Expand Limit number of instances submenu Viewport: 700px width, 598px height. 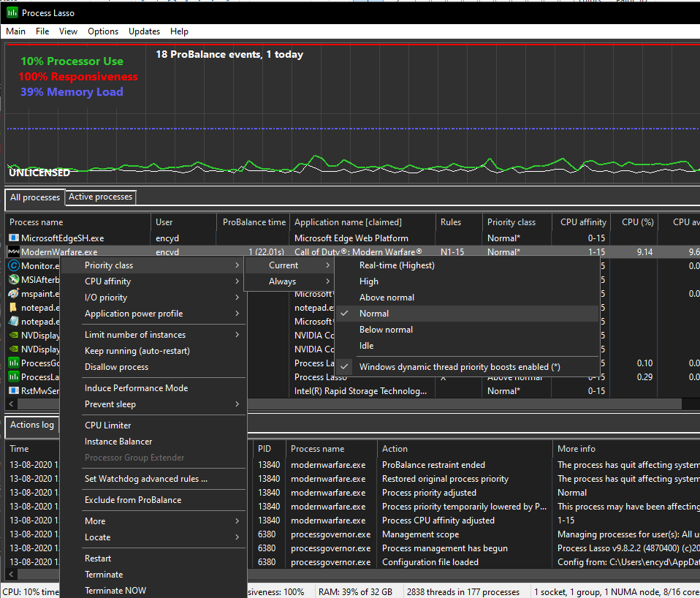[x=153, y=335]
